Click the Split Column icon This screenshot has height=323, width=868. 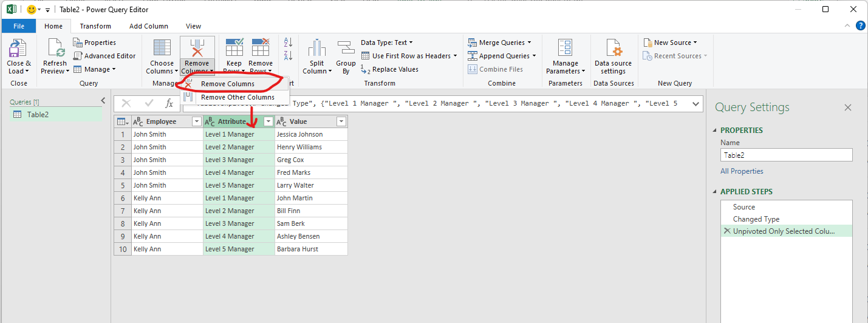pos(317,49)
